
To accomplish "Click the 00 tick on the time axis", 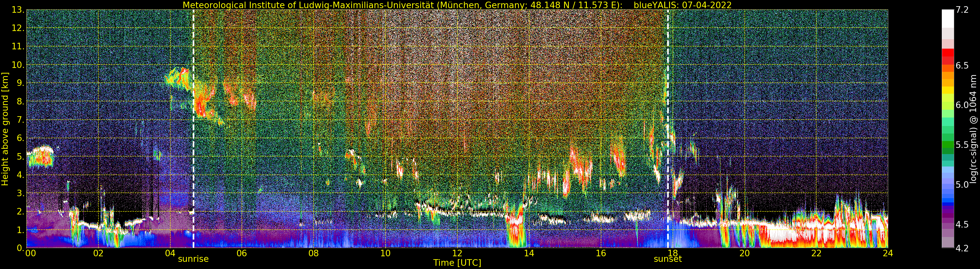I will click(x=30, y=253).
